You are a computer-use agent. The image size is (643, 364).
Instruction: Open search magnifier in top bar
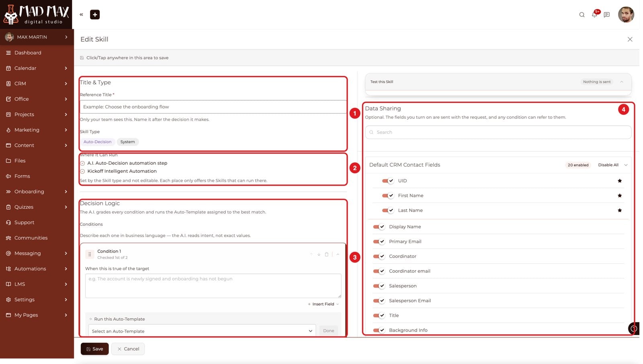[x=582, y=15]
